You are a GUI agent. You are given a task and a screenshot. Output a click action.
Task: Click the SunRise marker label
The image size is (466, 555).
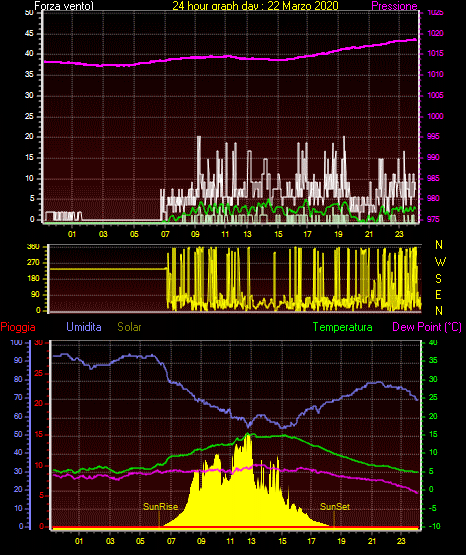tap(160, 507)
